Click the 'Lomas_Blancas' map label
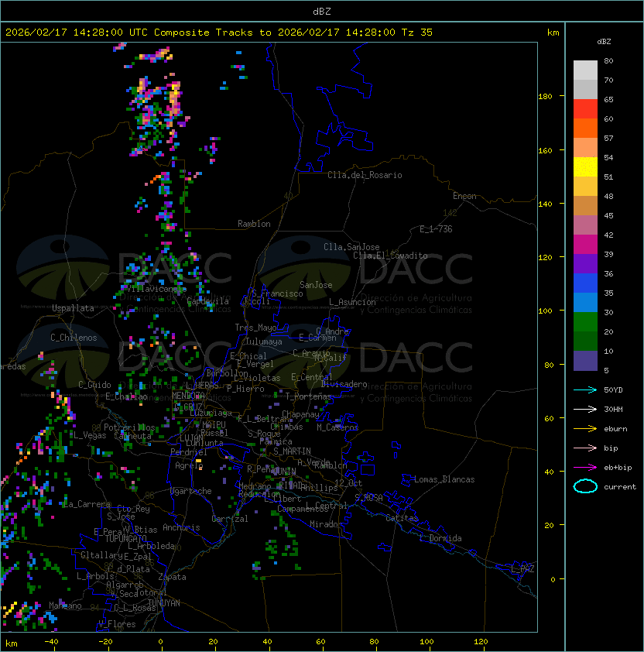 click(x=444, y=479)
